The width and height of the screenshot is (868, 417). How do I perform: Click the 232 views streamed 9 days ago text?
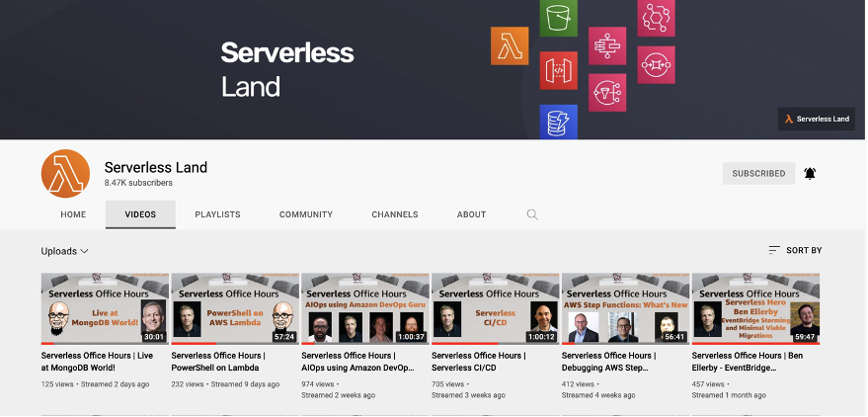pyautogui.click(x=225, y=384)
